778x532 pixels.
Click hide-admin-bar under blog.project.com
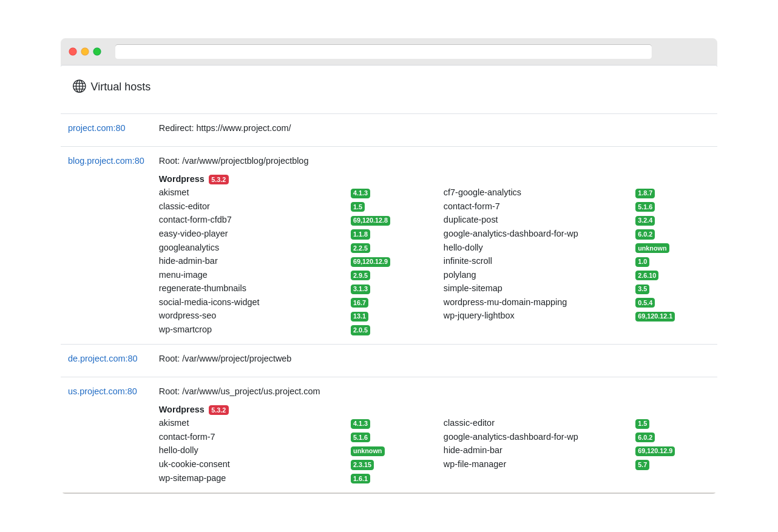(188, 261)
